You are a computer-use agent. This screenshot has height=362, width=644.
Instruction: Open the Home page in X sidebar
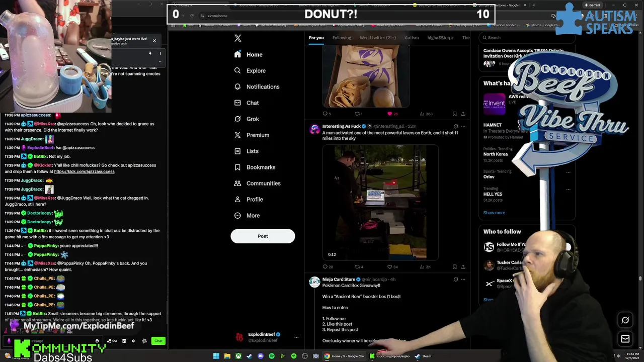[249, 54]
